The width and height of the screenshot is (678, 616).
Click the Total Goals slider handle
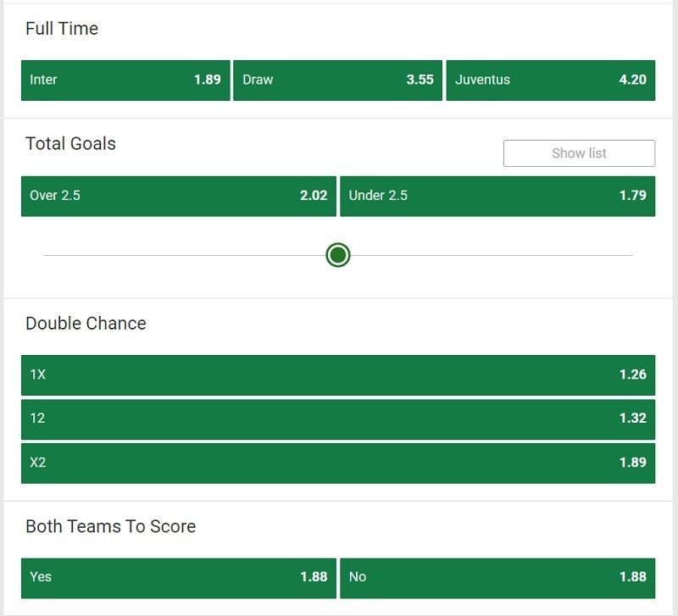tap(337, 255)
